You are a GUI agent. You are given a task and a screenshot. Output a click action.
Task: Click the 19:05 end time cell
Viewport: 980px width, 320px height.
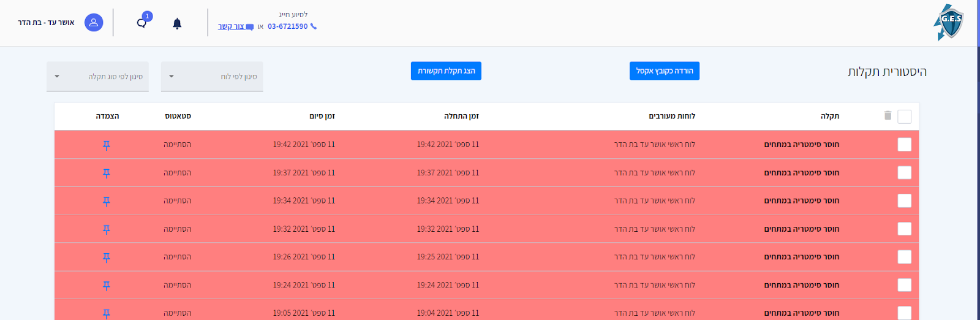tap(304, 313)
